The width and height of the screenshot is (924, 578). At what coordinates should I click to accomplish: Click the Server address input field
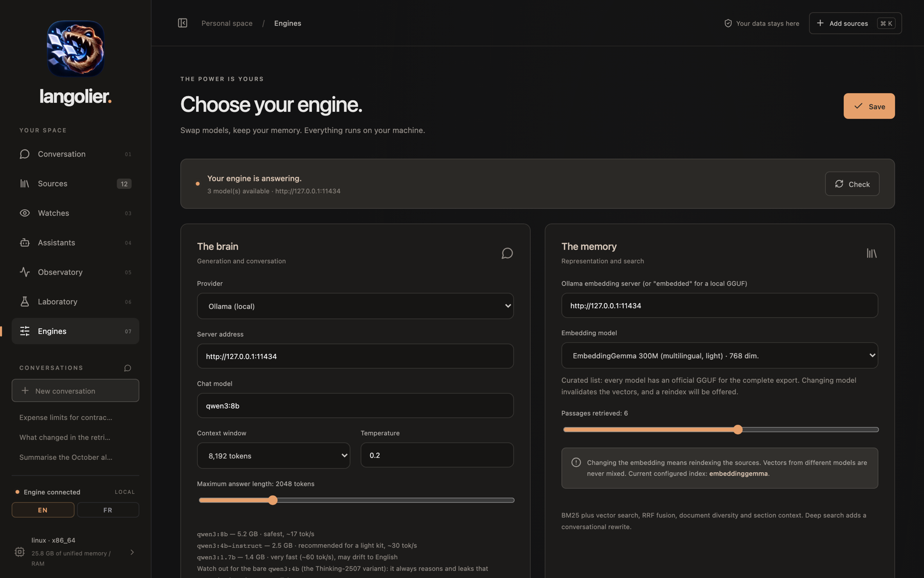(355, 356)
